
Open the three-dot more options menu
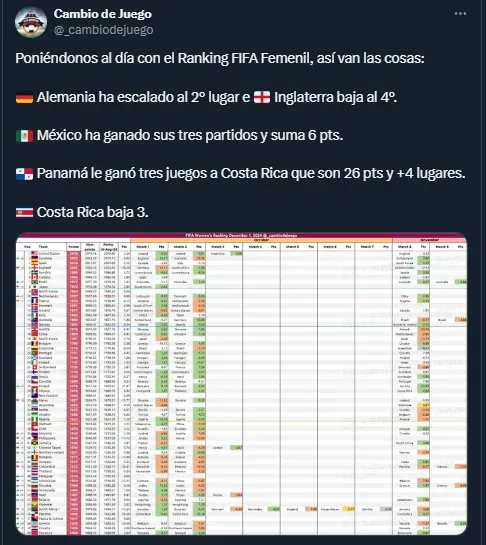pos(460,14)
